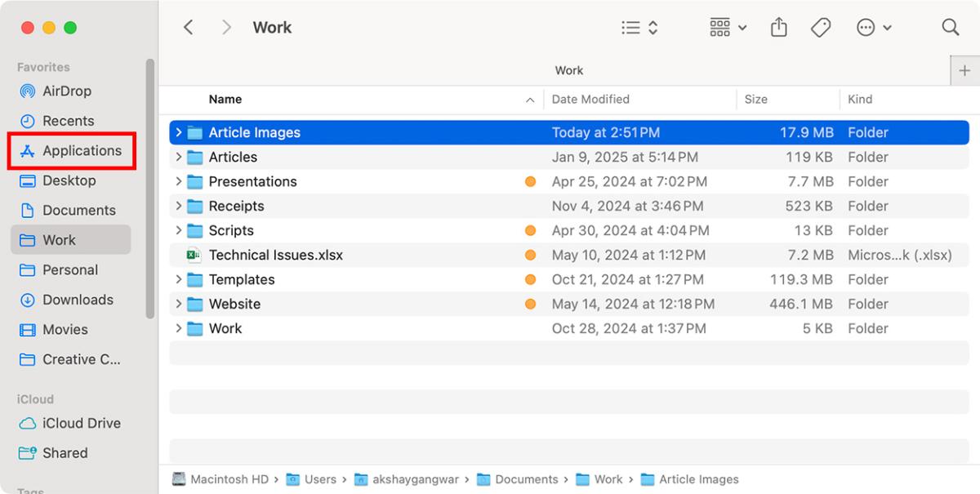Viewport: 980px width, 494px height.
Task: Open the More actions ellipsis menu
Action: pos(874,27)
